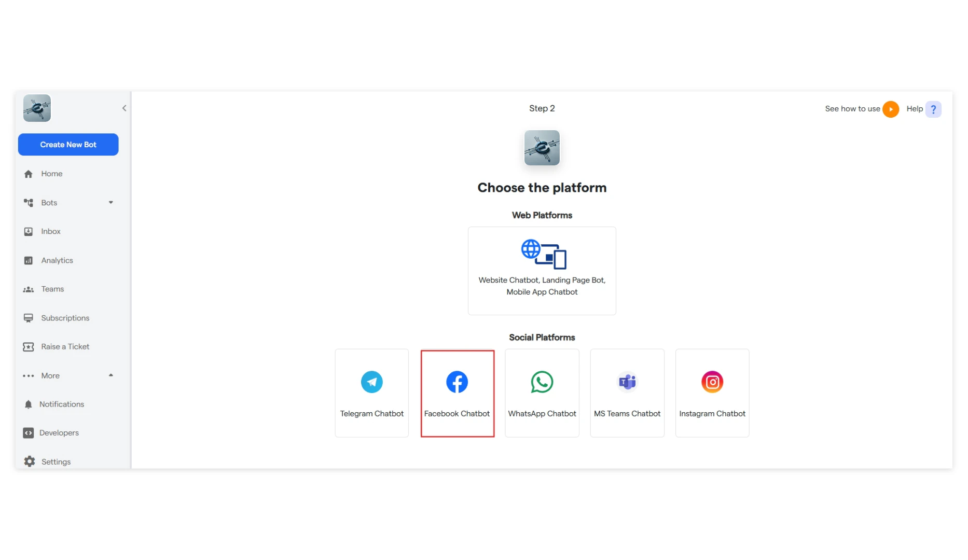Click the Developers code icon
968x560 pixels.
[29, 433]
